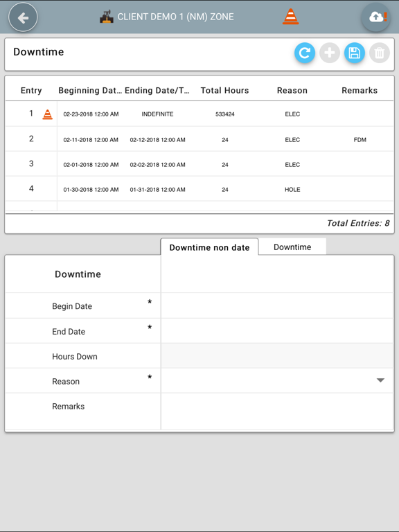399x532 pixels.
Task: Click ending date 01-31-2018 12:00 AM
Action: click(x=157, y=189)
